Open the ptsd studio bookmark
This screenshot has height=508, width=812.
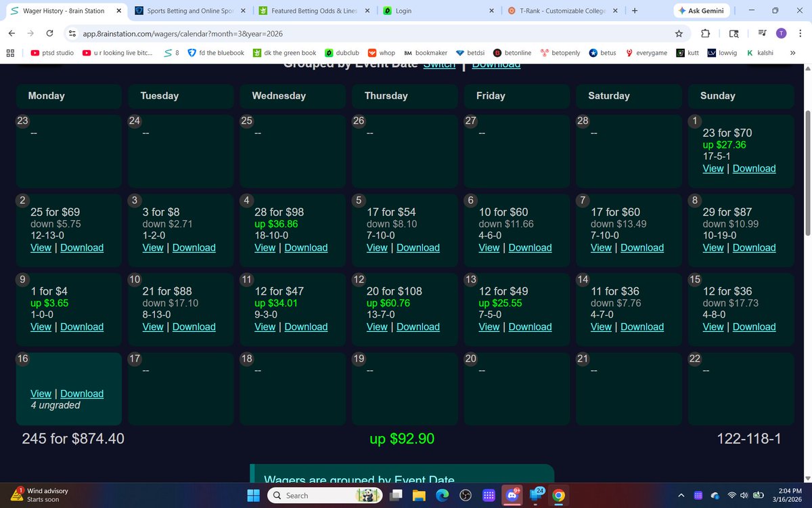[53, 53]
